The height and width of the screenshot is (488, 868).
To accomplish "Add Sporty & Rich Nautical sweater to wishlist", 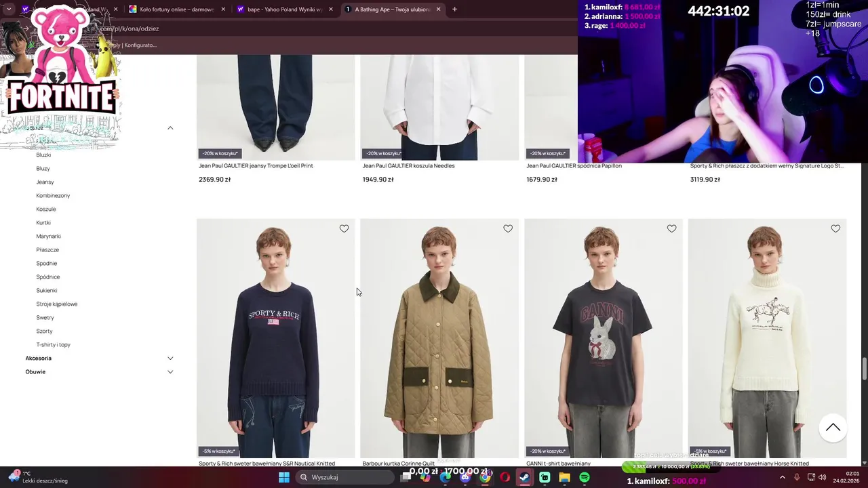I will click(x=344, y=229).
